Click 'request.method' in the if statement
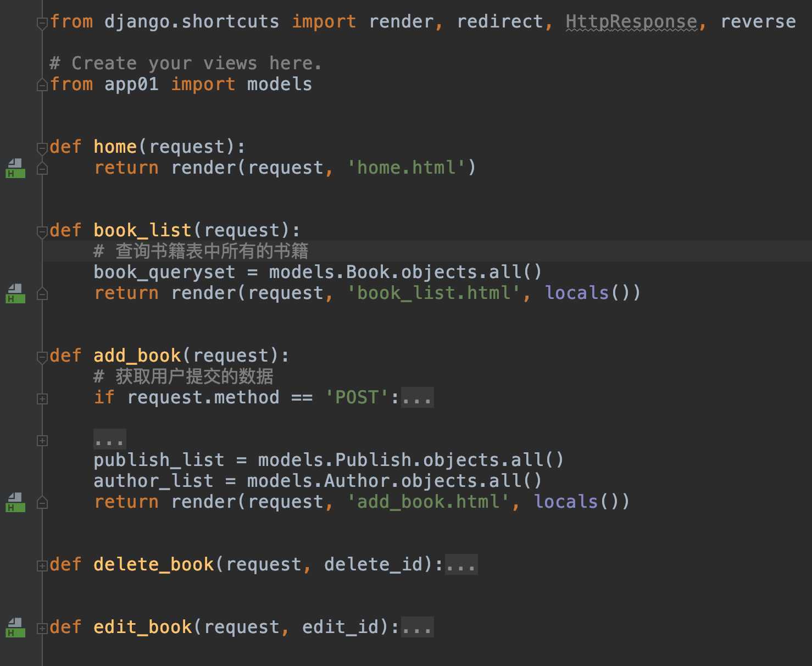 203,397
